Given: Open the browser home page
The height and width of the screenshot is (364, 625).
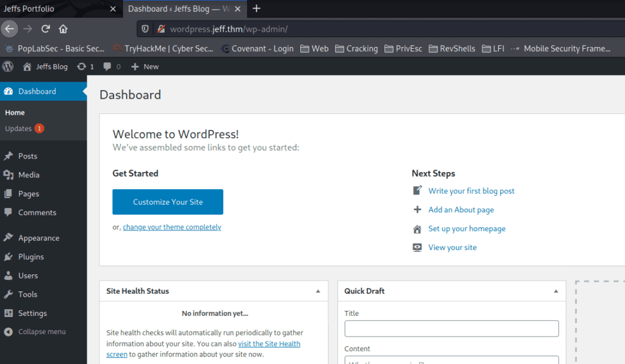Looking at the screenshot, I should [x=63, y=29].
